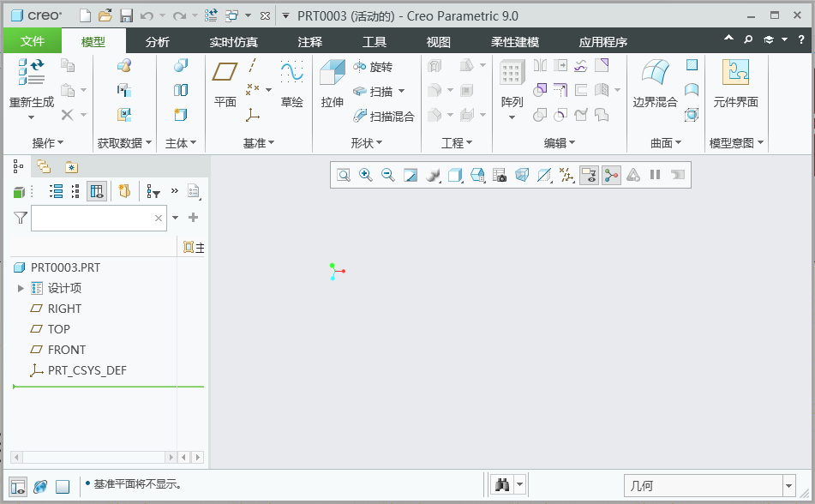The height and width of the screenshot is (504, 815).
Task: Choose the 扫描混合 swept blend tool
Action: click(384, 116)
